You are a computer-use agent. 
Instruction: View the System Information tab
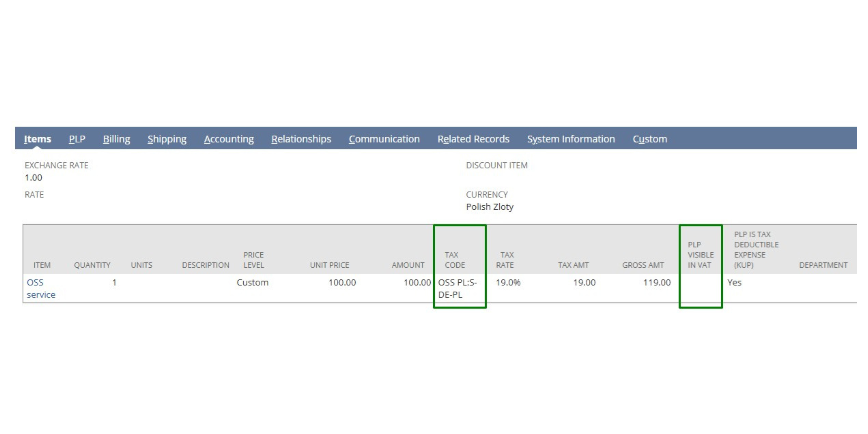point(571,139)
